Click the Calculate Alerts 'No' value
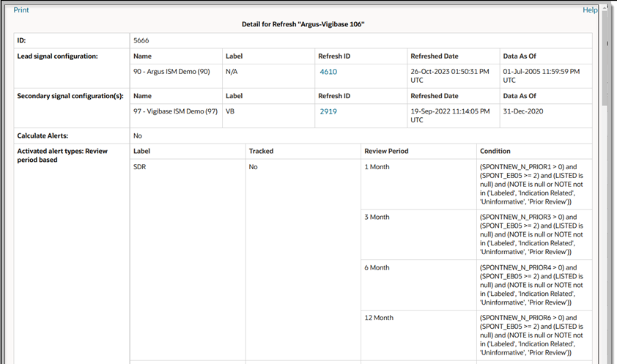 137,135
